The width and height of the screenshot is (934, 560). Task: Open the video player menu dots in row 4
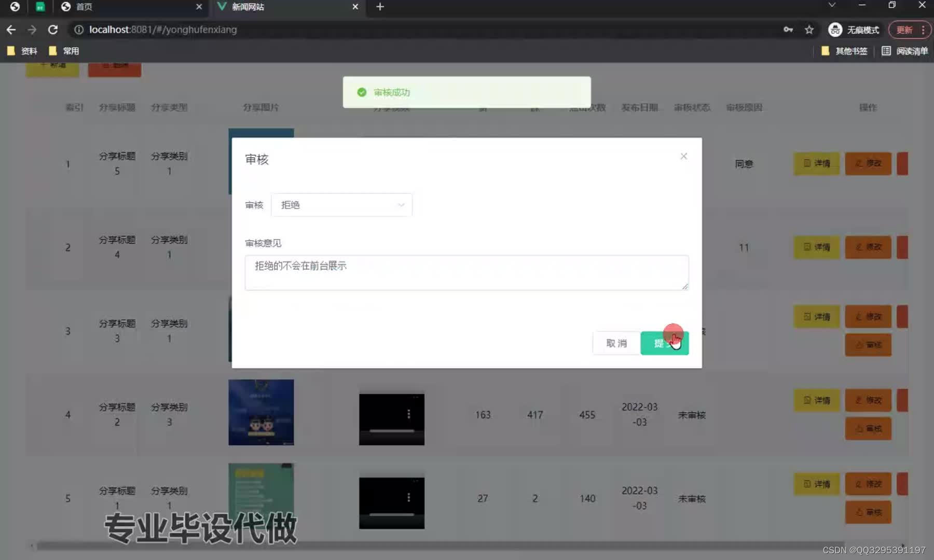click(409, 414)
